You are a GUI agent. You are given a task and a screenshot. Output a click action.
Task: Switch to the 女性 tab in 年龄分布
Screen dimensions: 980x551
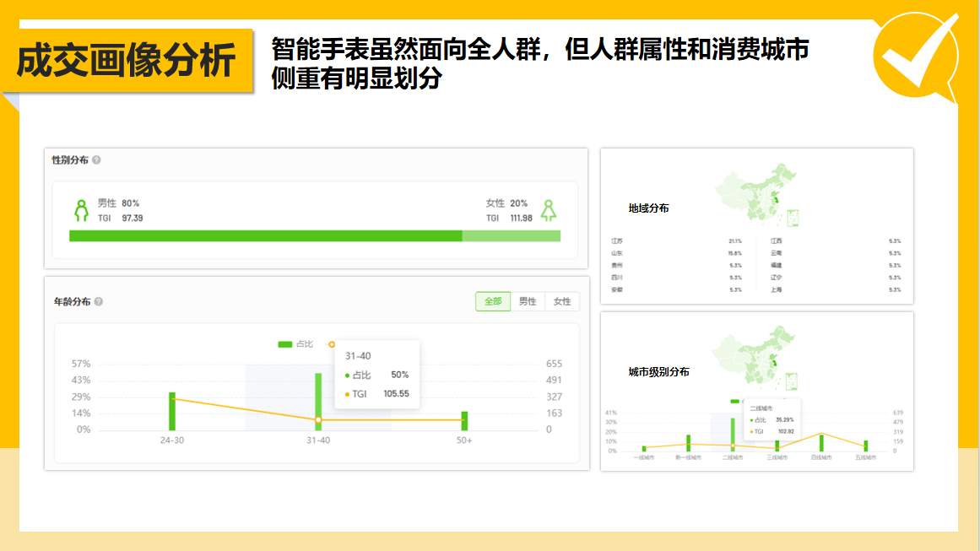[x=561, y=300]
